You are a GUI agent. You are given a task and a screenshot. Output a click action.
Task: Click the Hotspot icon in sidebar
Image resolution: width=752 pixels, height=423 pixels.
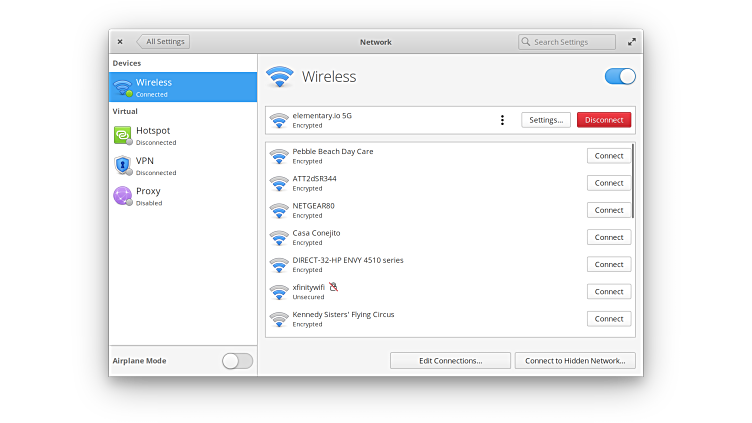coord(122,136)
